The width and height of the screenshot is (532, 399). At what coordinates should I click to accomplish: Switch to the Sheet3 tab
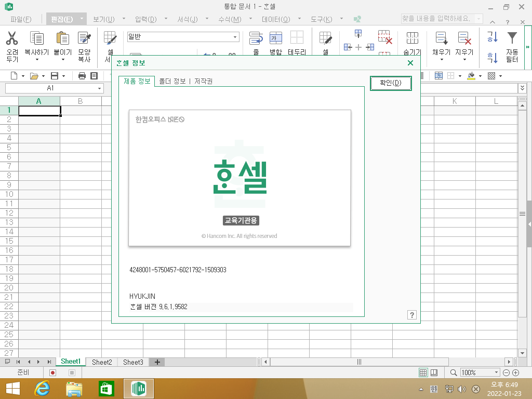(133, 362)
